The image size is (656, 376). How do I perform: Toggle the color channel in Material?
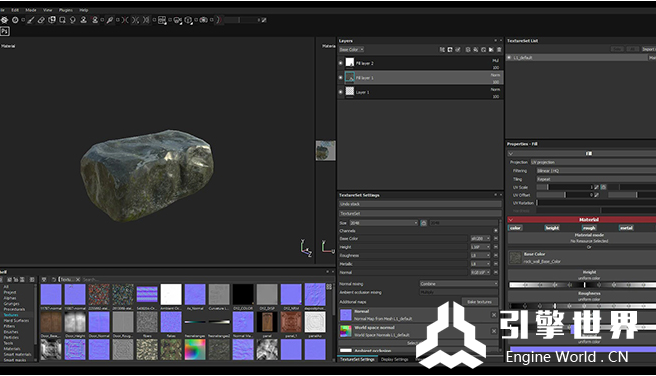click(515, 228)
